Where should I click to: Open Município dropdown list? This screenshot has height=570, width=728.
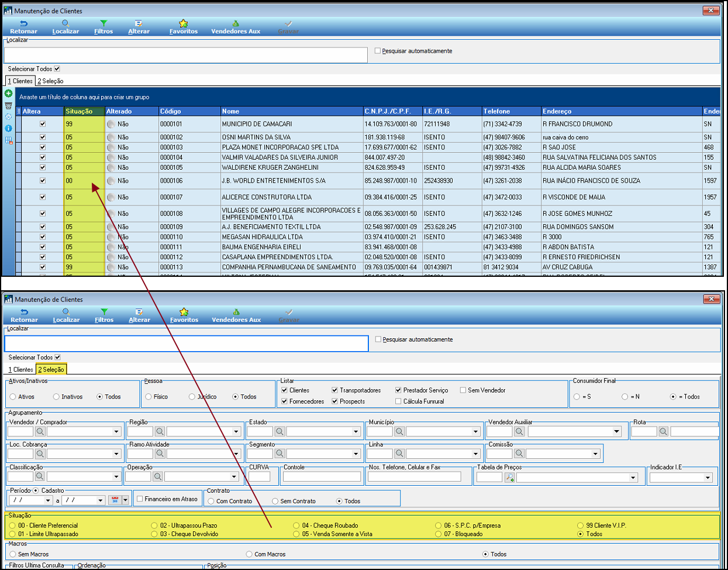pos(475,431)
